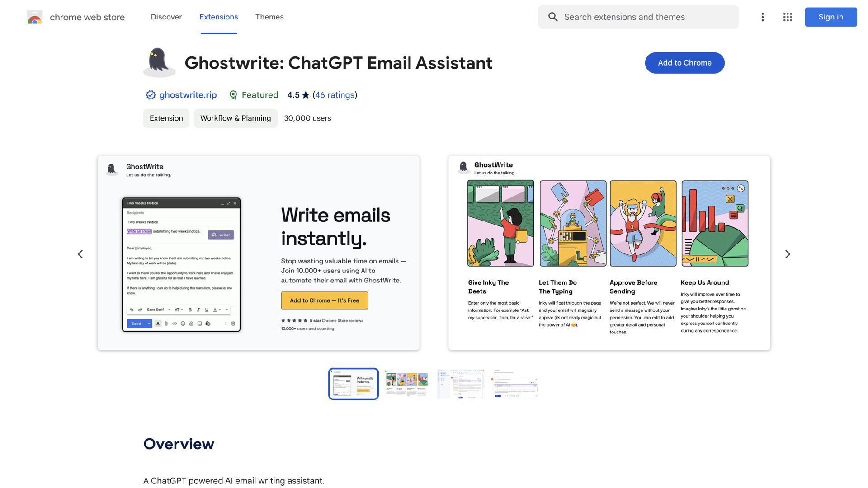Click the Workflow & Planning category chip
Viewport: 868px width, 488px height.
[236, 118]
